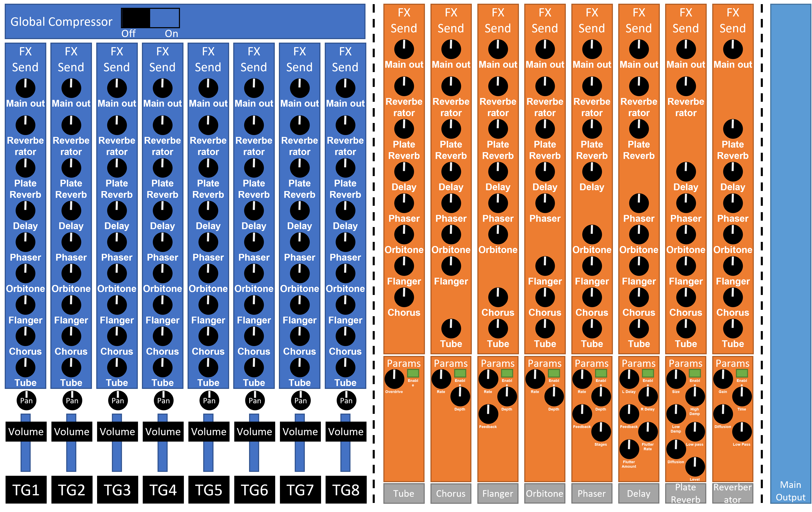Screen dimensions: 812x512
Task: Click the Low Pass knob in Reverberator params
Action: tap(741, 431)
